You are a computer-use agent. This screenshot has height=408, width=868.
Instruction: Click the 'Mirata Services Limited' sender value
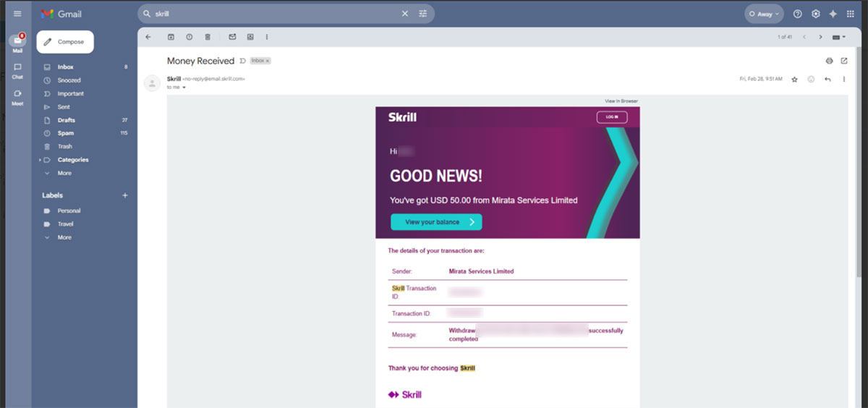[481, 271]
